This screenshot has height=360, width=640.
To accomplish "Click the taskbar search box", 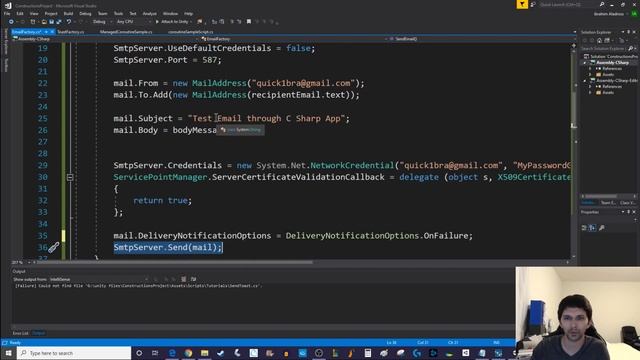I will (x=74, y=353).
